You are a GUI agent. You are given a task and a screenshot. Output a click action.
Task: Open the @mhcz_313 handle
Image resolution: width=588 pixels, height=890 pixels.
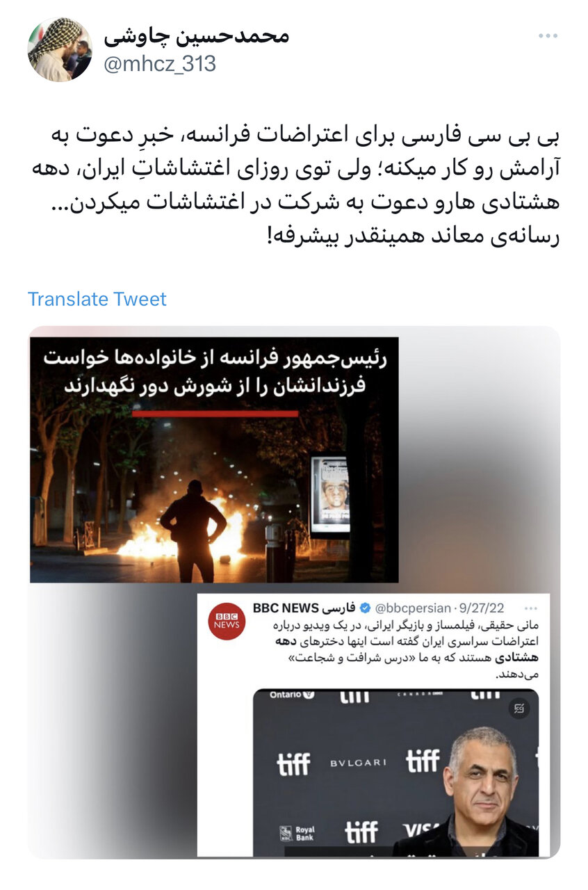[160, 64]
